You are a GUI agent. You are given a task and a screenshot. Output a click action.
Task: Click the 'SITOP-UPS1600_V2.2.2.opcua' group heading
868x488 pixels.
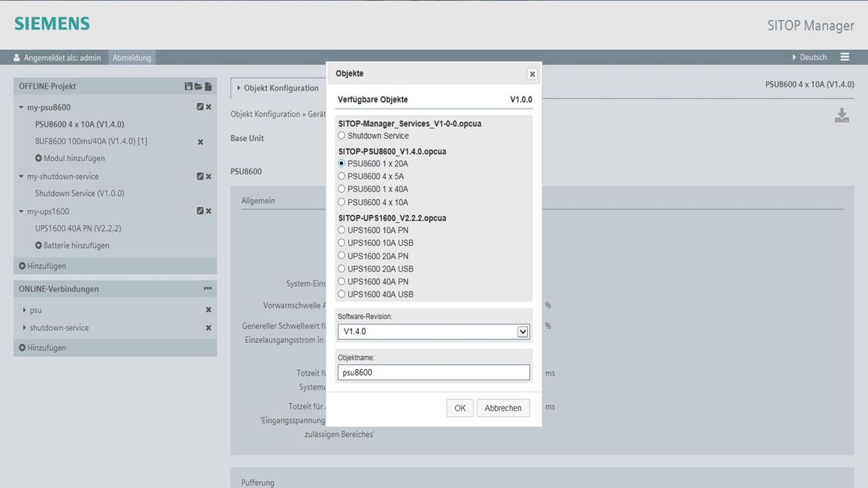393,218
